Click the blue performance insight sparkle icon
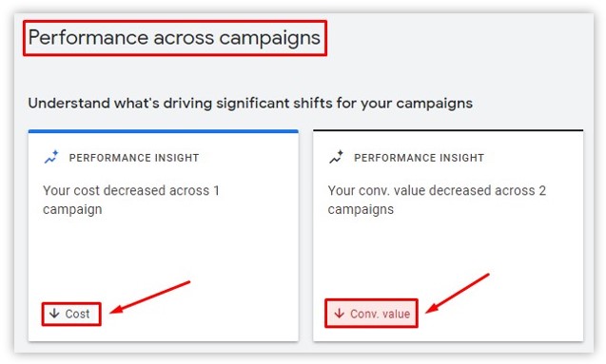The width and height of the screenshot is (606, 364). pos(51,157)
